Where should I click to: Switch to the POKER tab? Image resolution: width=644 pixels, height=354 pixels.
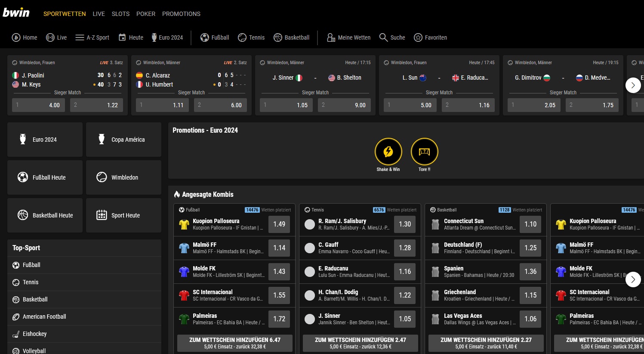click(146, 14)
